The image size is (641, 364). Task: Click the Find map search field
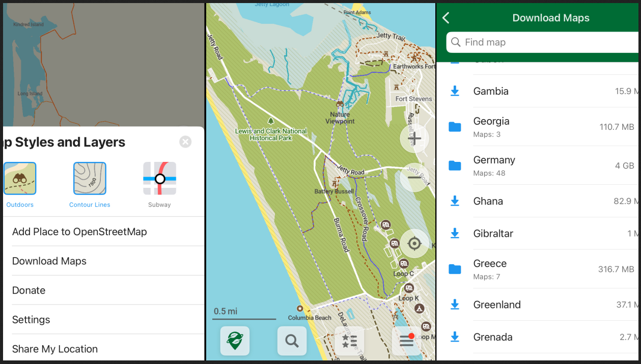click(542, 42)
